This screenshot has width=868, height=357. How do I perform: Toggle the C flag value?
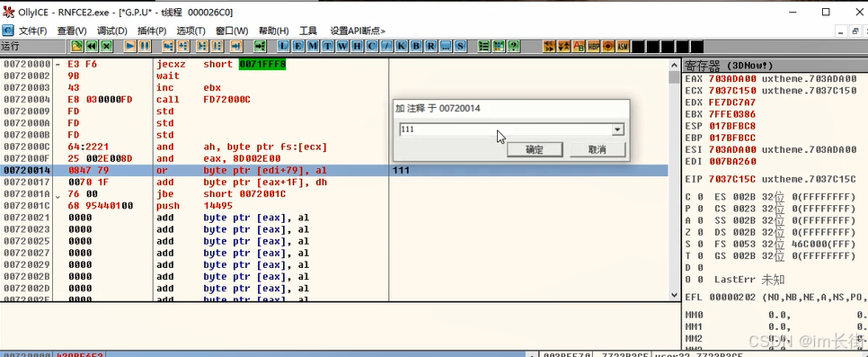click(700, 197)
